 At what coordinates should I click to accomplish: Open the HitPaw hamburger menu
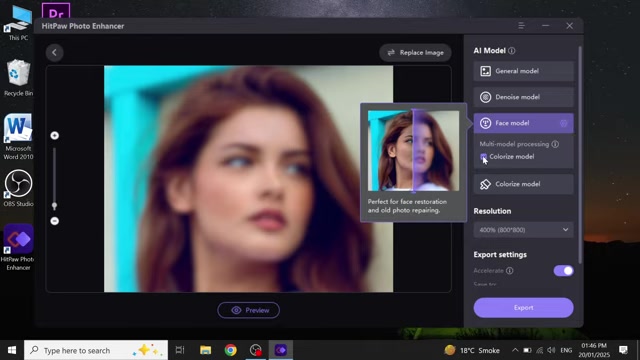coord(521,26)
